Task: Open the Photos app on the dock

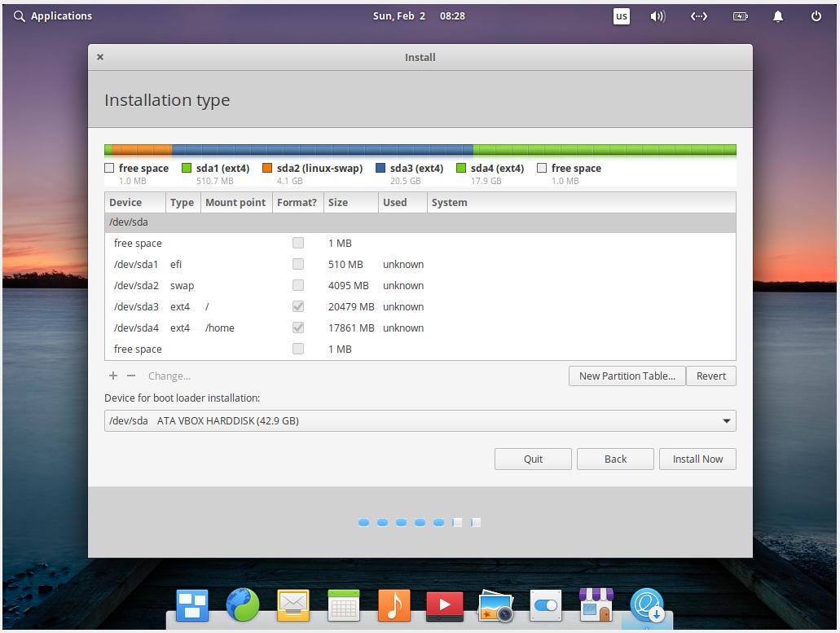Action: [x=495, y=606]
